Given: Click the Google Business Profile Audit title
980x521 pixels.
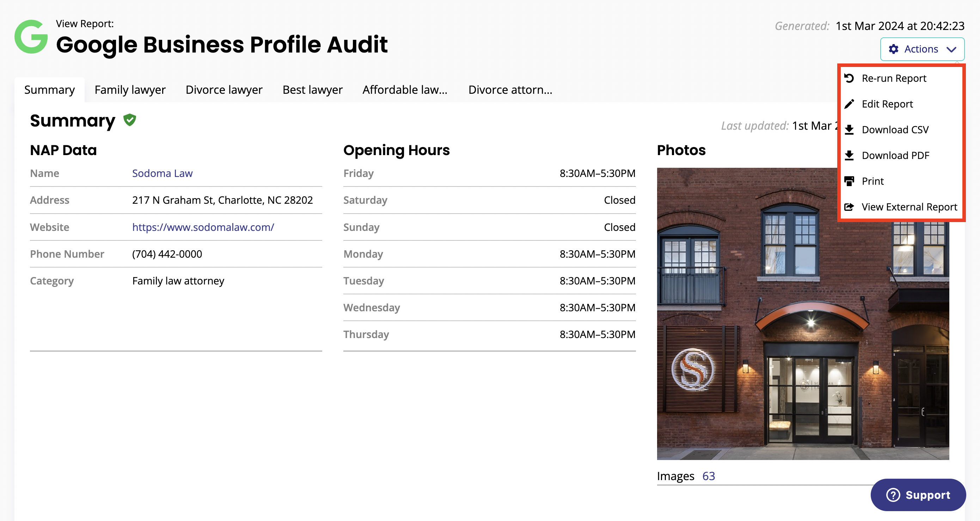Looking at the screenshot, I should (222, 44).
